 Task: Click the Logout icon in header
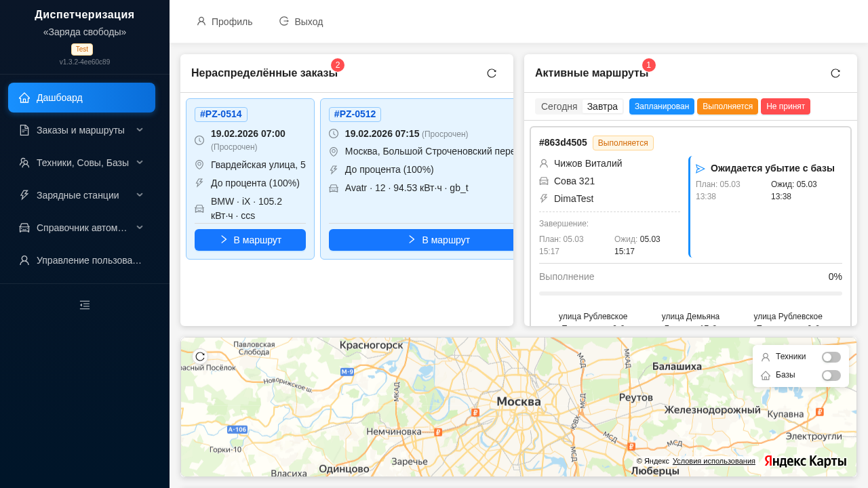[284, 22]
